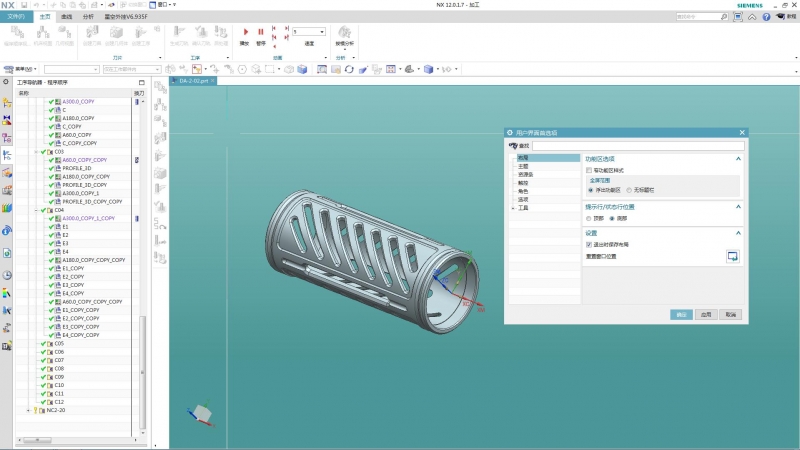This screenshot has height=450, width=800.
Task: Click the 确定 button in the preferences dialog
Action: point(681,315)
